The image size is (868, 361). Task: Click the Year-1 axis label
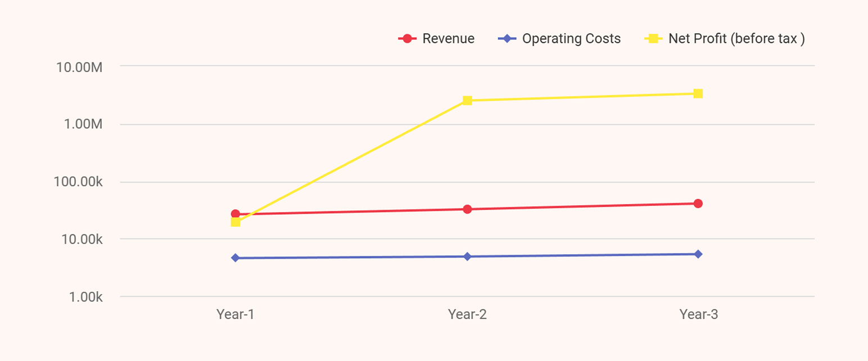[234, 314]
